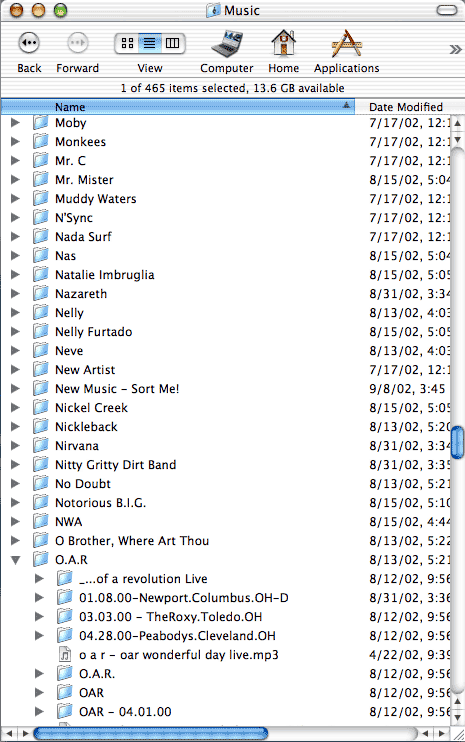Viewport: 465px width, 742px height.
Task: Open the Computer toolbar icon
Action: coord(227,44)
